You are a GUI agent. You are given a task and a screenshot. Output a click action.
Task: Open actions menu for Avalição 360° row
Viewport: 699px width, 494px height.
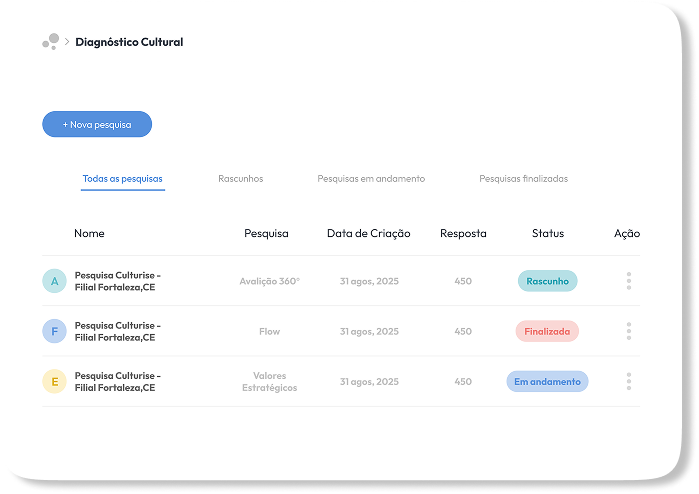point(628,281)
